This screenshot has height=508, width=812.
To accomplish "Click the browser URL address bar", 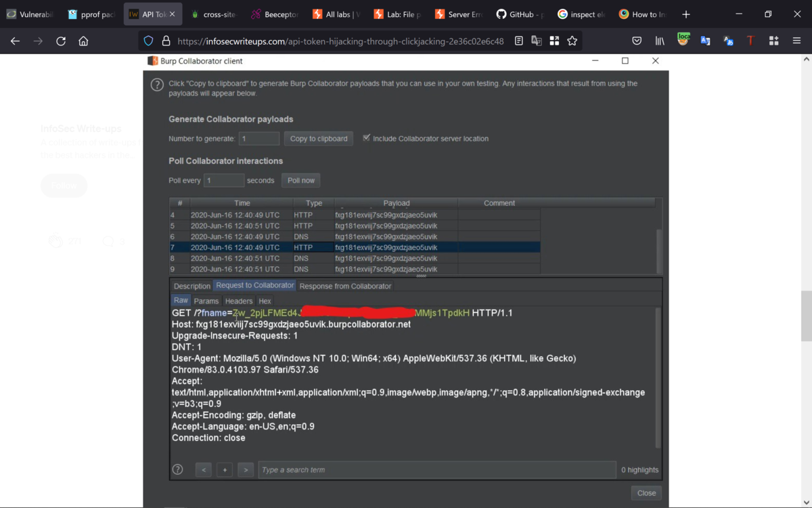I will [x=340, y=41].
